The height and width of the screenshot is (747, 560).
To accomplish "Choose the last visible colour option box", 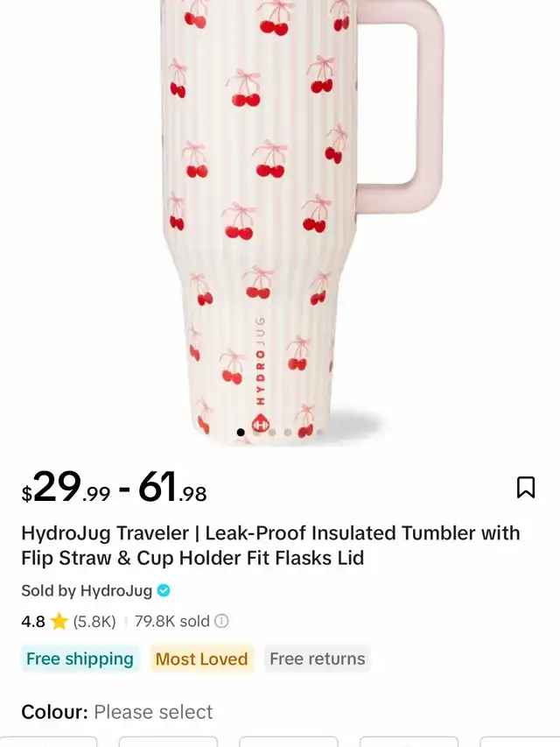I will coord(520,742).
